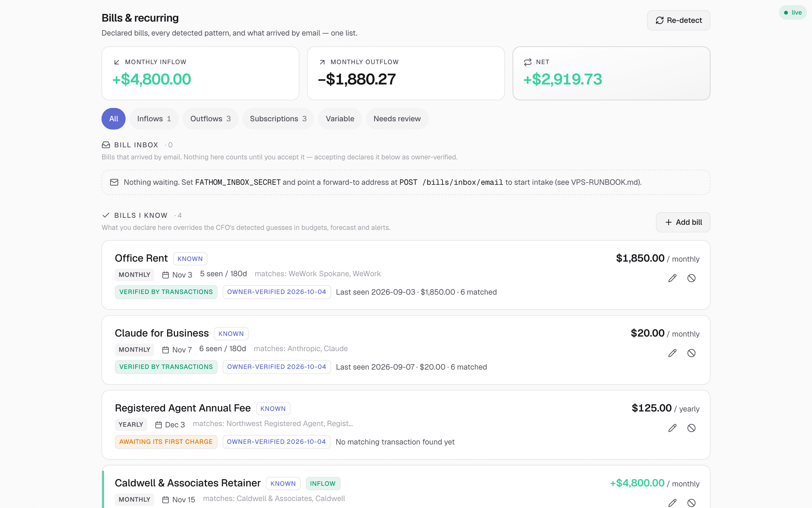Switch to the Inflows filter
The width and height of the screenshot is (812, 508).
(154, 119)
